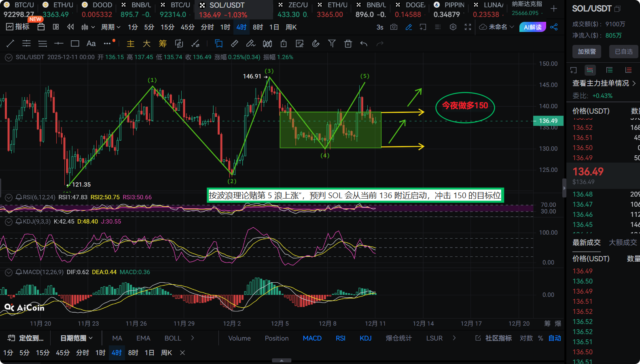Select the Aa text annotation tool
Viewport: 640px width, 364px height.
pos(91,44)
